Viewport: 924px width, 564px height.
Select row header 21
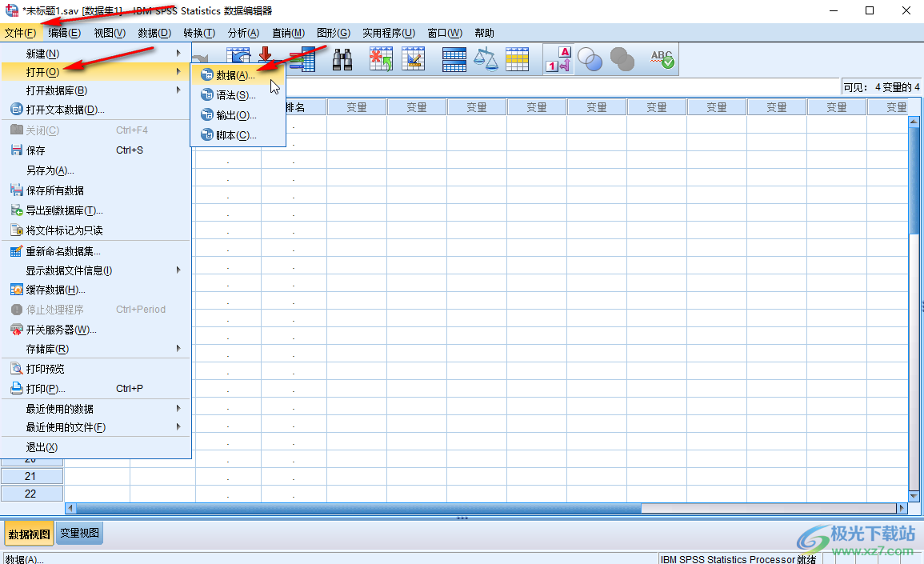[30, 476]
